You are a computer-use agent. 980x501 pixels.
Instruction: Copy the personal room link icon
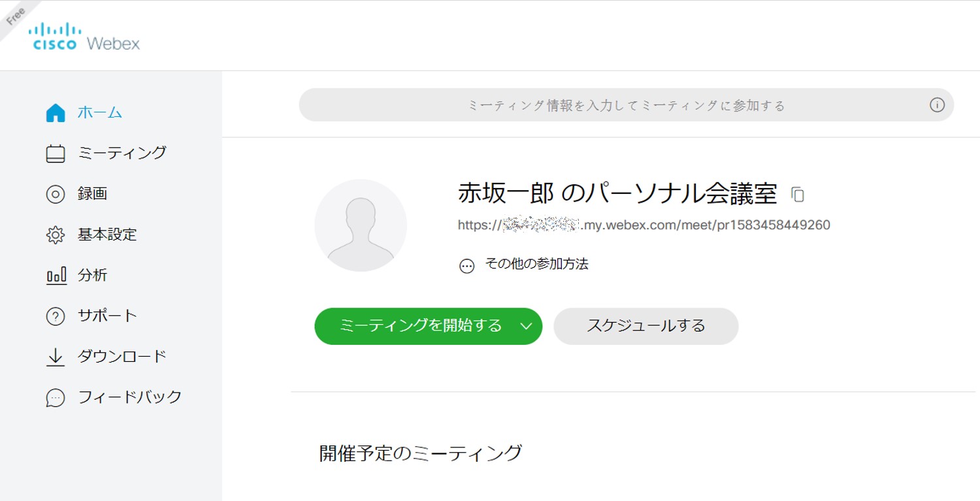(x=798, y=194)
